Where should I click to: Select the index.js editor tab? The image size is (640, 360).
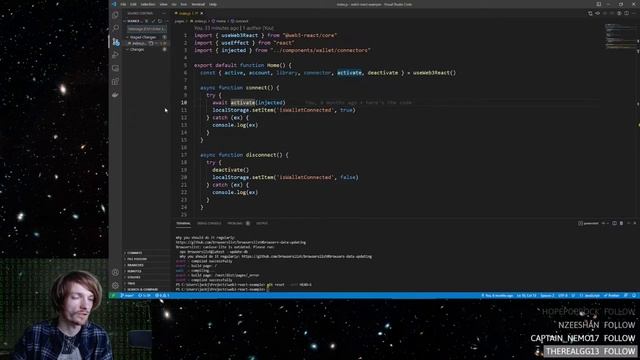187,13
